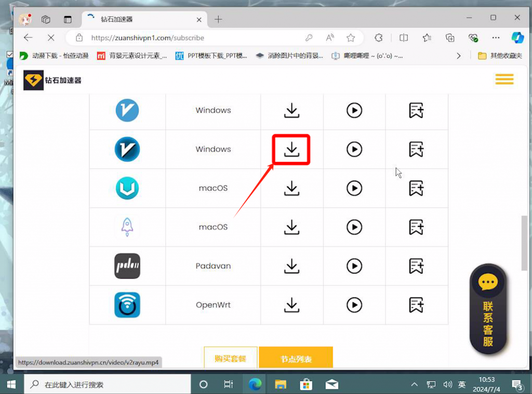Open the yellow hamburger menu
This screenshot has width=532, height=394.
point(504,79)
